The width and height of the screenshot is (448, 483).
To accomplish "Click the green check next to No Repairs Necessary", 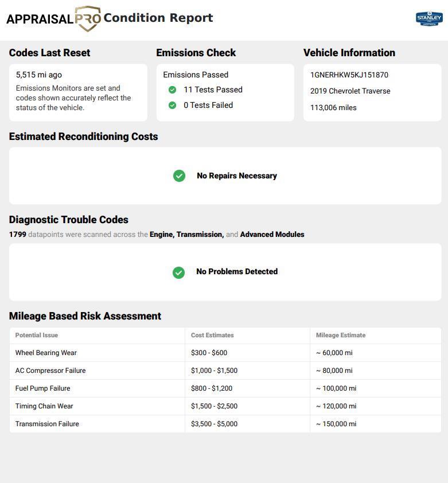I will (179, 176).
